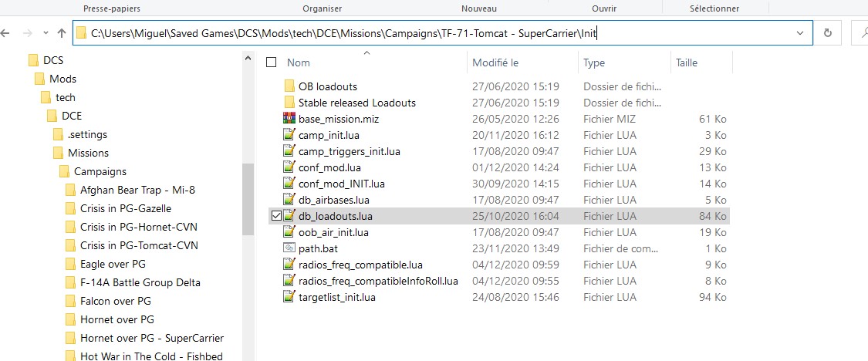Screen dimensions: 868x361
Task: Click the oob_air_init.lua file icon
Action: pos(289,232)
